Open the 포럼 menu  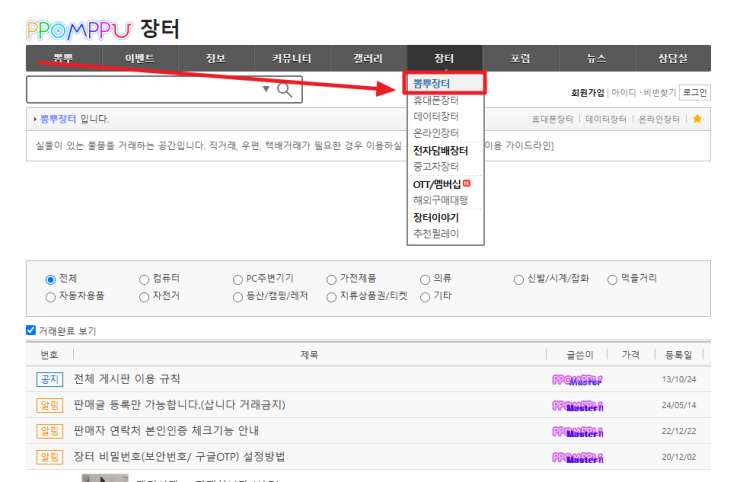click(x=520, y=58)
